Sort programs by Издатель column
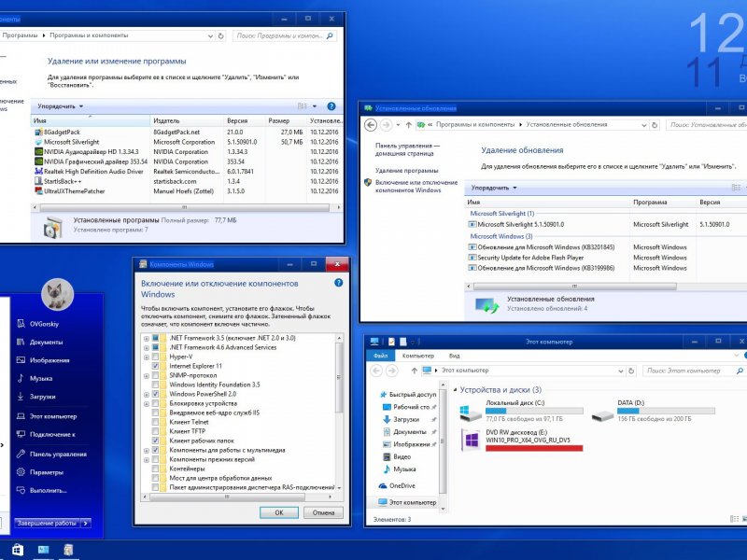This screenshot has width=747, height=560. coord(187,121)
